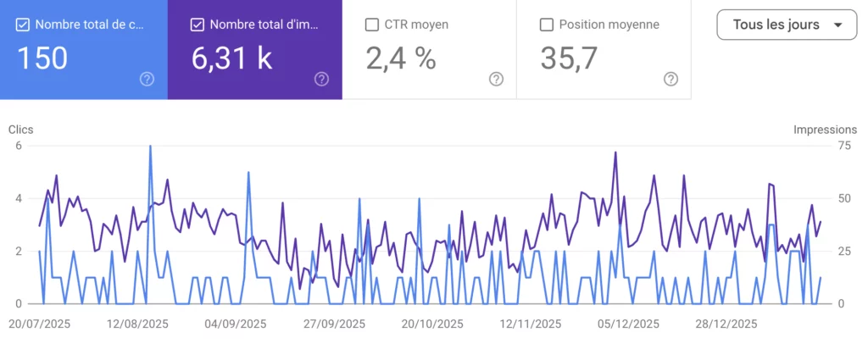Viewport: 868px width, 349px height.
Task: Open help icon for CTR moyen
Action: tap(496, 79)
